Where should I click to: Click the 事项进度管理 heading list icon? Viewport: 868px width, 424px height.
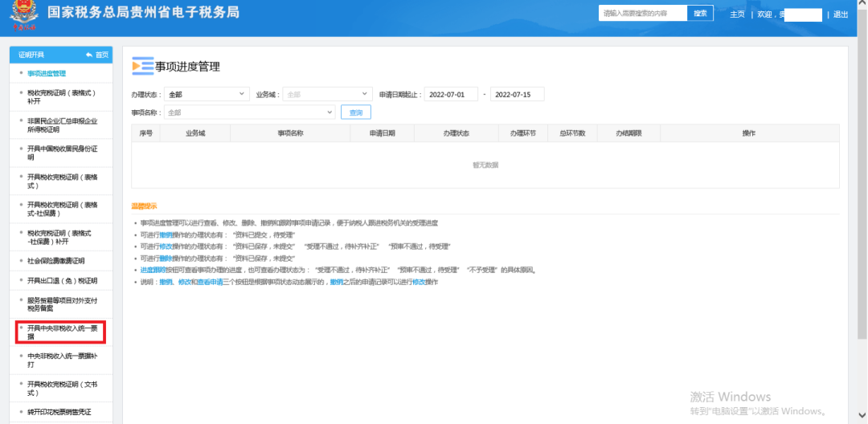[142, 66]
